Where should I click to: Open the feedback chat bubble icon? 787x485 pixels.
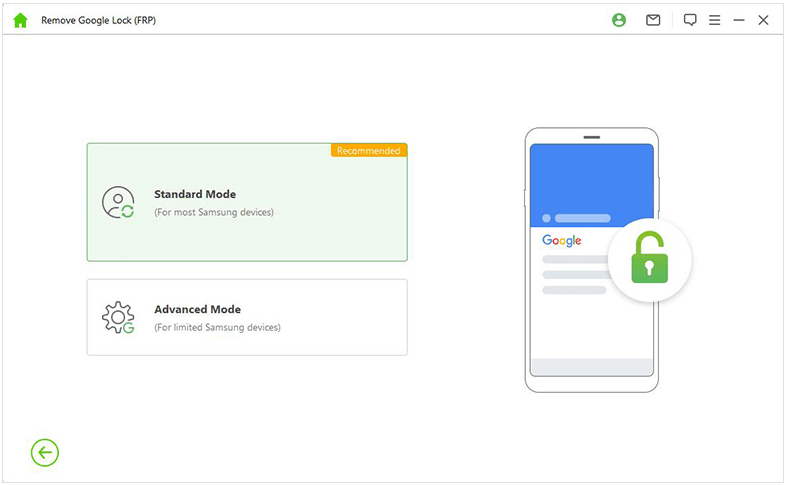click(690, 20)
